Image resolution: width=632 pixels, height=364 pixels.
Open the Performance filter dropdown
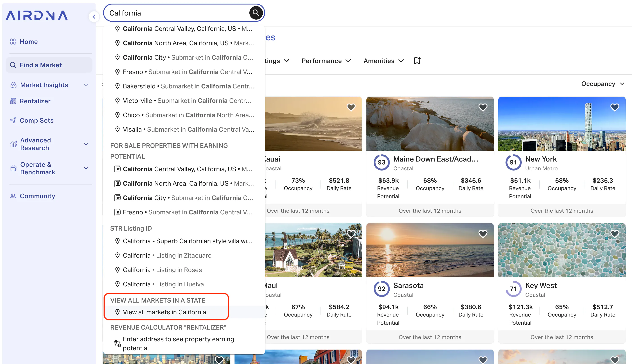point(326,61)
